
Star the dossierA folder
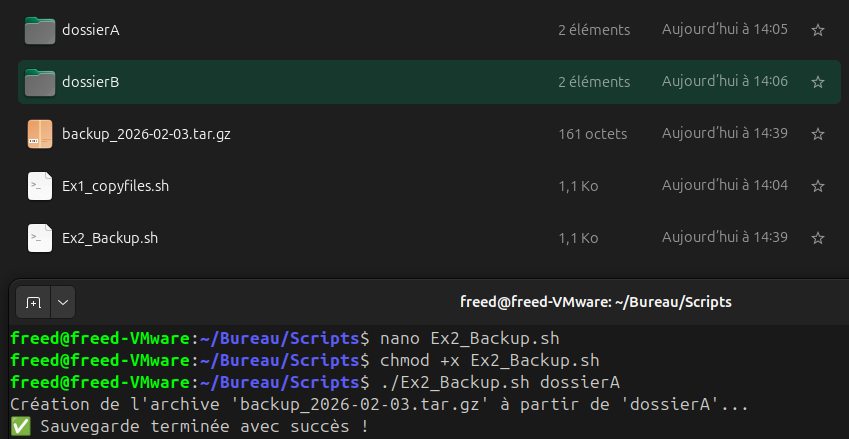[817, 30]
